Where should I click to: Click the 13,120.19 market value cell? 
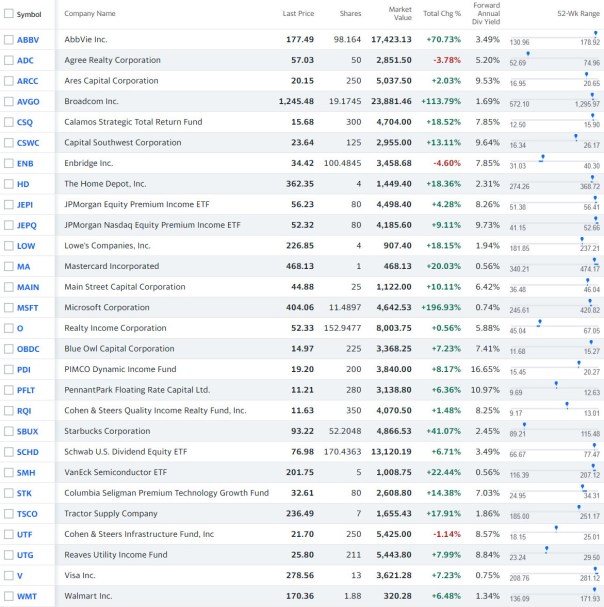pos(391,452)
